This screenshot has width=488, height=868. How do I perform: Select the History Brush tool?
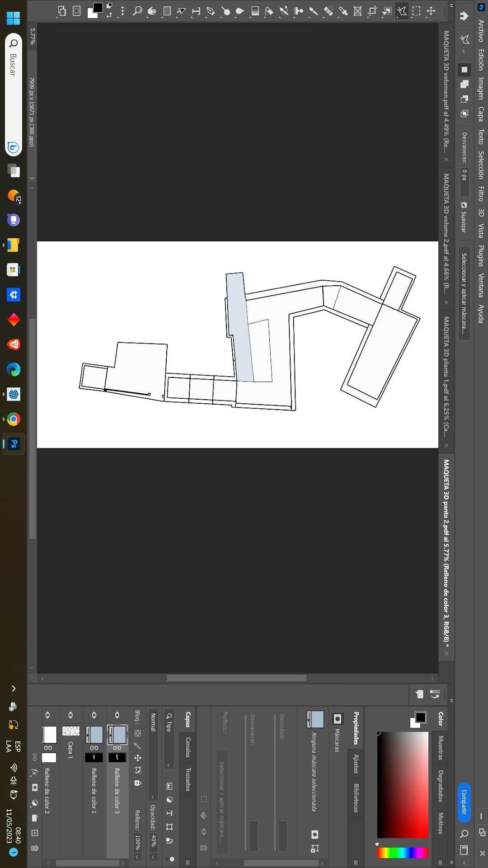284,11
